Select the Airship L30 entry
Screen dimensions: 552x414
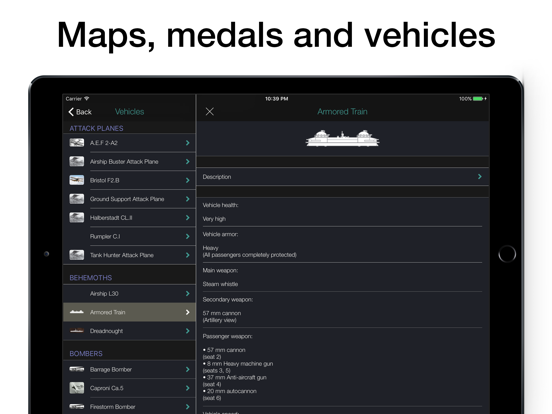click(129, 293)
